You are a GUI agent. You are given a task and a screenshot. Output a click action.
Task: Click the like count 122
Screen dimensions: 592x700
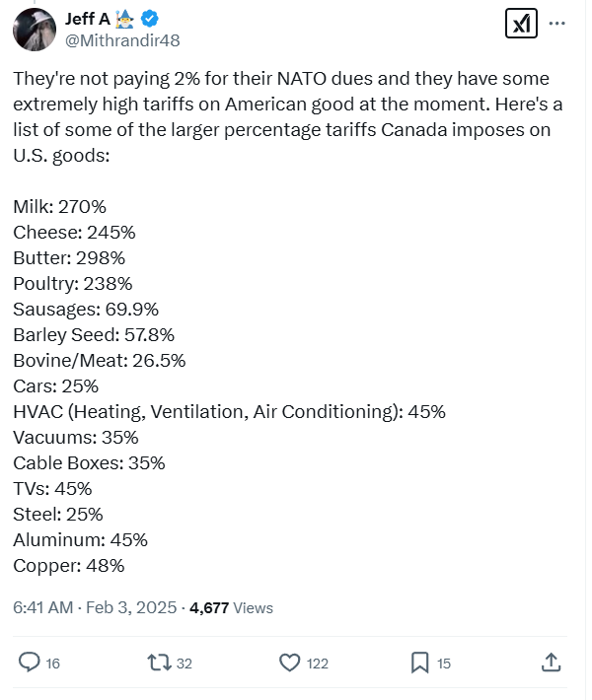point(317,664)
